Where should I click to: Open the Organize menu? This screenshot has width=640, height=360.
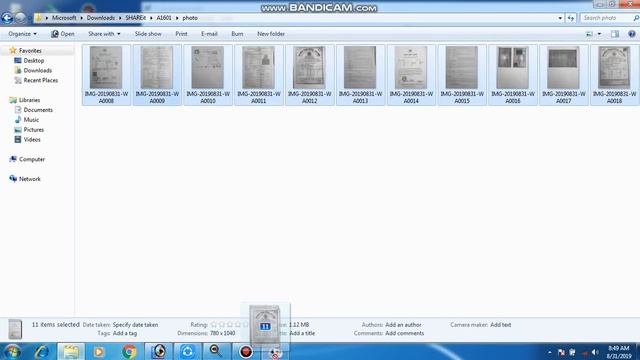22,34
